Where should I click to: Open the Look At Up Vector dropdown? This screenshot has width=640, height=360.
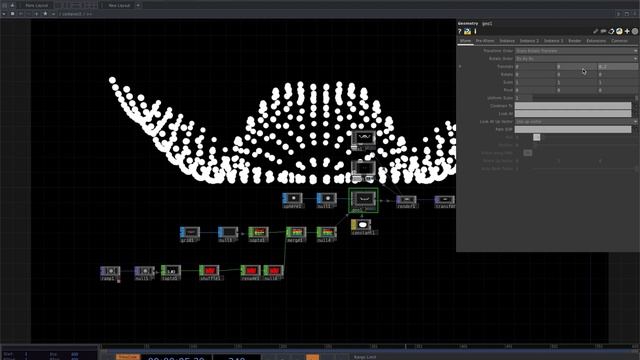coord(576,121)
